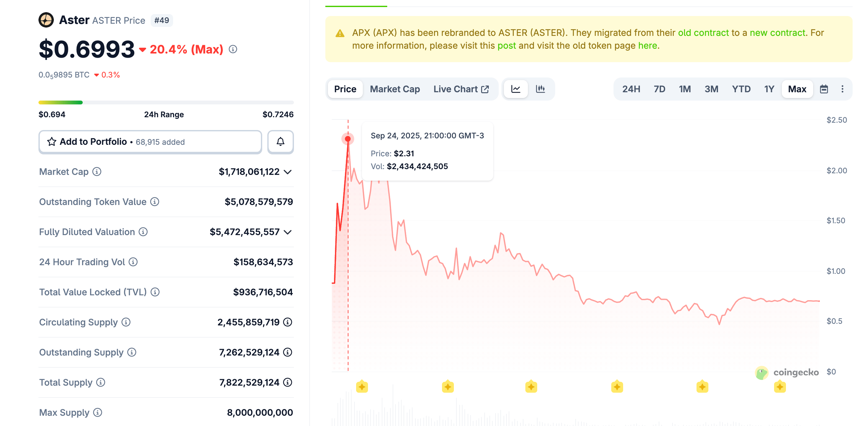Click info icon beside price change percentage
868x426 pixels.
click(233, 50)
